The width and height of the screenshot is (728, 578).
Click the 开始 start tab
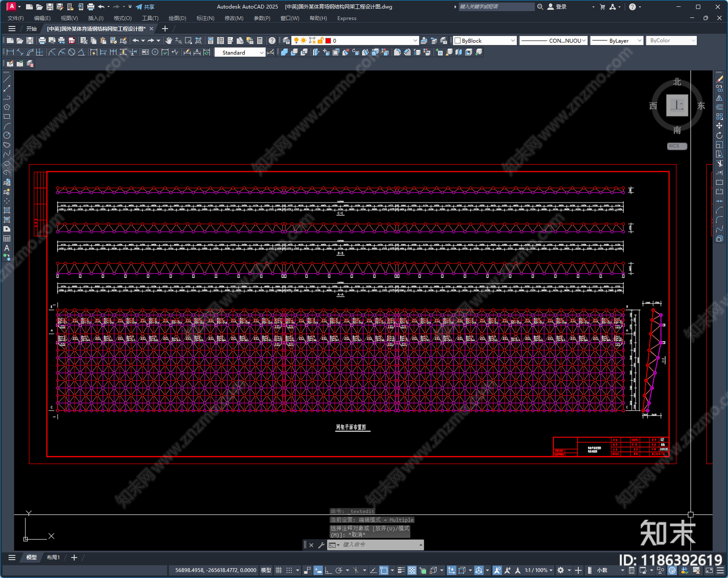(x=31, y=29)
